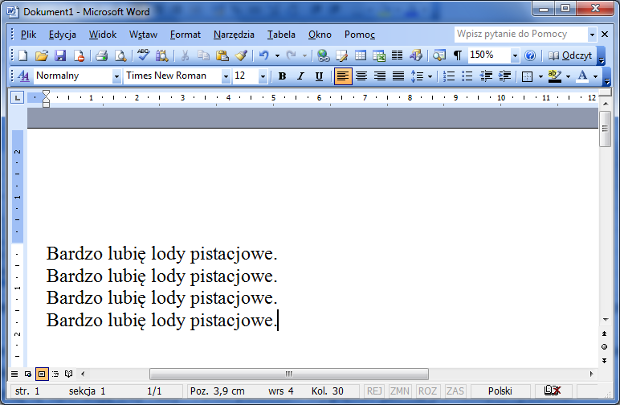The height and width of the screenshot is (405, 620).
Task: Align text to the left
Action: pos(343,76)
